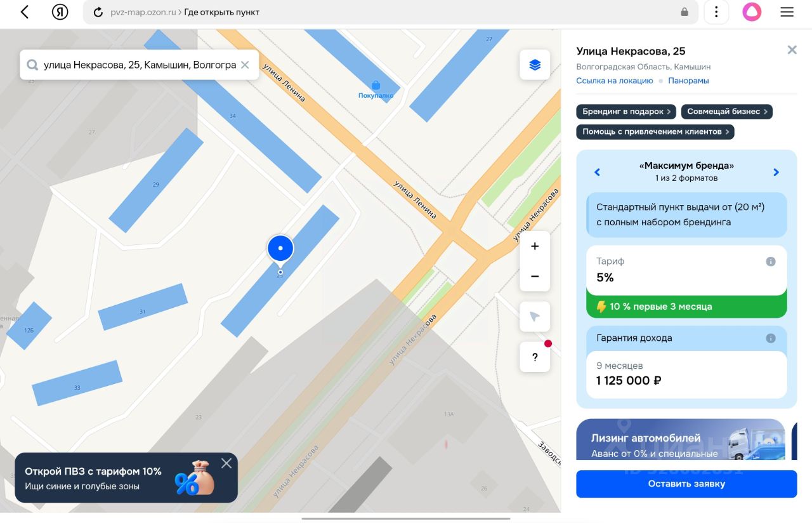Center map on my location

pos(535,317)
